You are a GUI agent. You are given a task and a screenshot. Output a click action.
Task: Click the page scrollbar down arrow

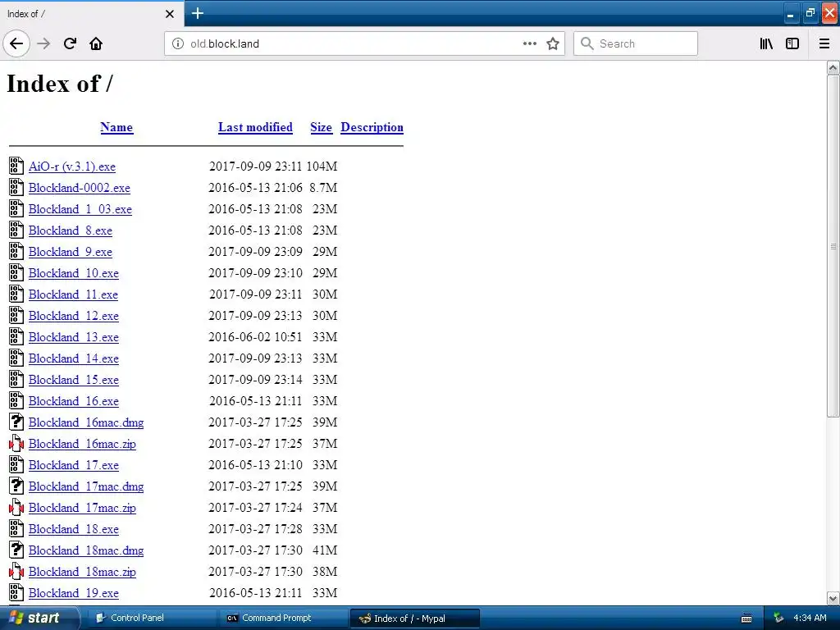tap(833, 598)
